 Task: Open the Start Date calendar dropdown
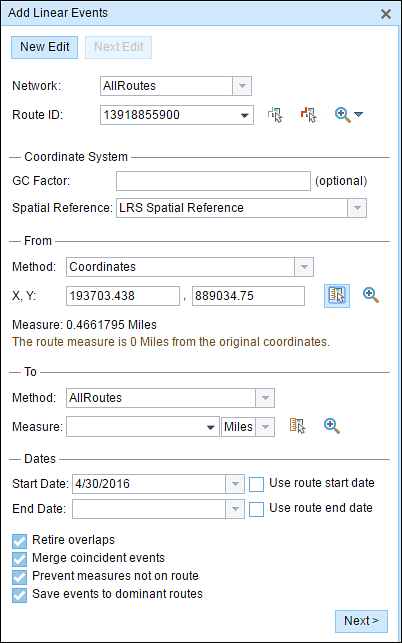click(x=235, y=484)
